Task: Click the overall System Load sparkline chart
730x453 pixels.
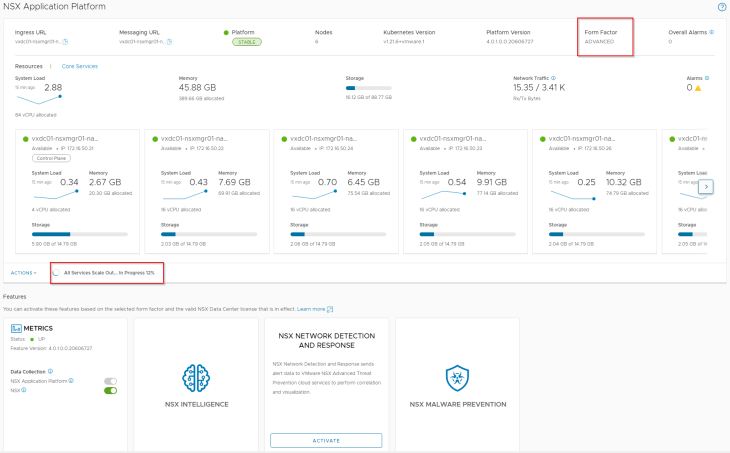Action: click(39, 99)
